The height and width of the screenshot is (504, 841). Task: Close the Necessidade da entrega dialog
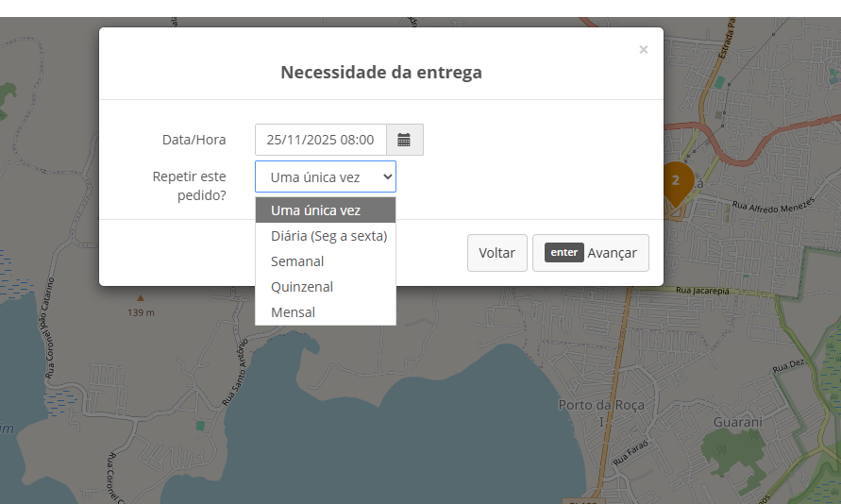pyautogui.click(x=644, y=50)
